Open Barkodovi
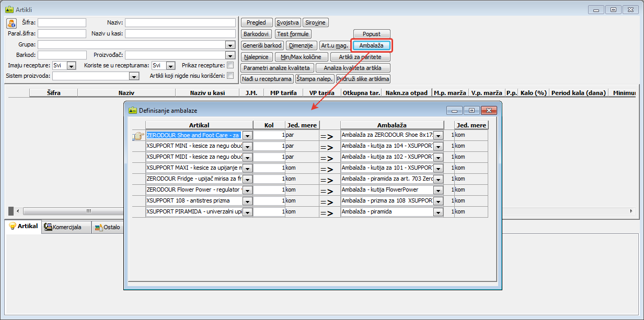Image resolution: width=644 pixels, height=320 pixels. (257, 34)
